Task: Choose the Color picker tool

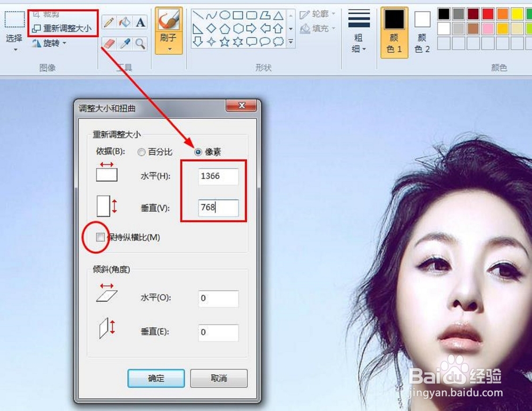Action: 124,42
